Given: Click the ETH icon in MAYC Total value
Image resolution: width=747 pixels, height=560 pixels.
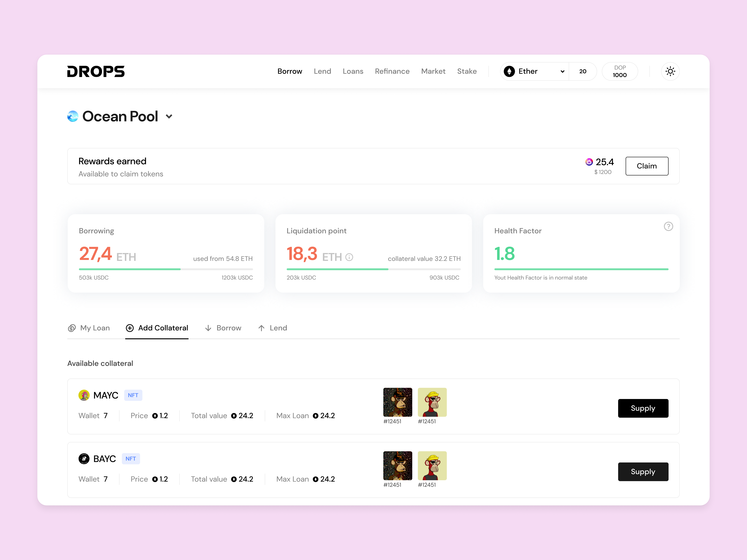Looking at the screenshot, I should [234, 416].
